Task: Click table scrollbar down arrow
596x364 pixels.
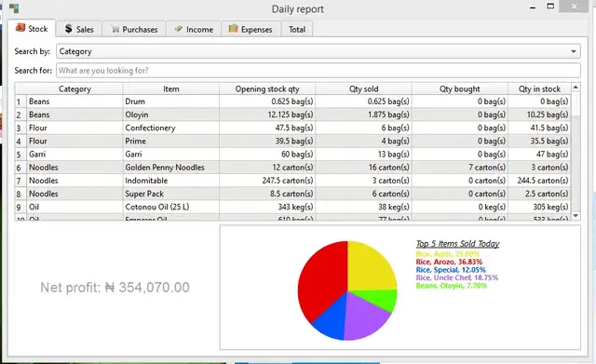Action: click(576, 215)
